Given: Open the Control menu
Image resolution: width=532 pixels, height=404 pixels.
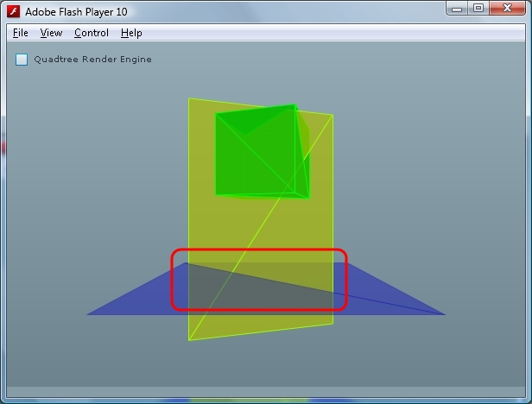Looking at the screenshot, I should [x=92, y=33].
